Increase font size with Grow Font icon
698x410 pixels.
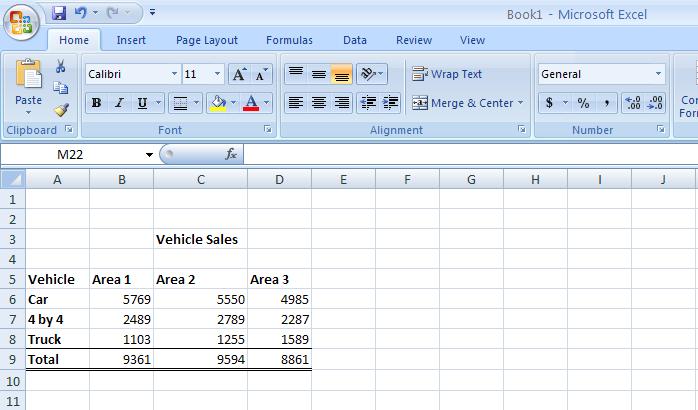(x=239, y=75)
